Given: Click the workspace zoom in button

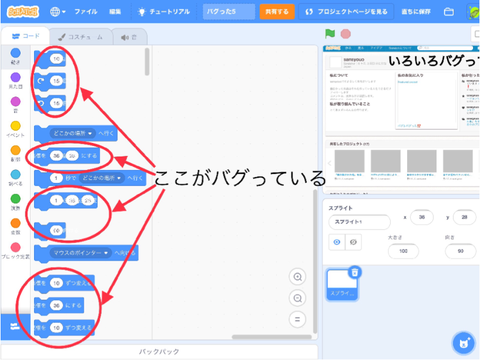Looking at the screenshot, I should [x=297, y=277].
